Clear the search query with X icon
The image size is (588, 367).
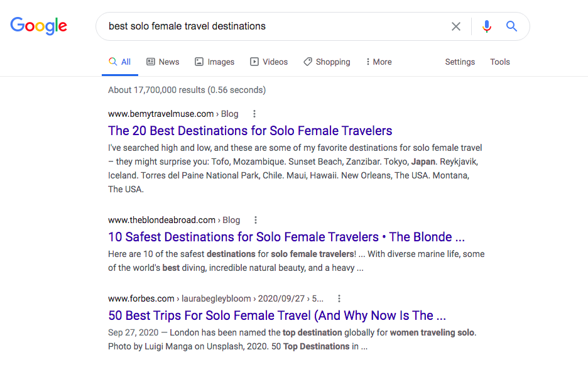coord(456,26)
